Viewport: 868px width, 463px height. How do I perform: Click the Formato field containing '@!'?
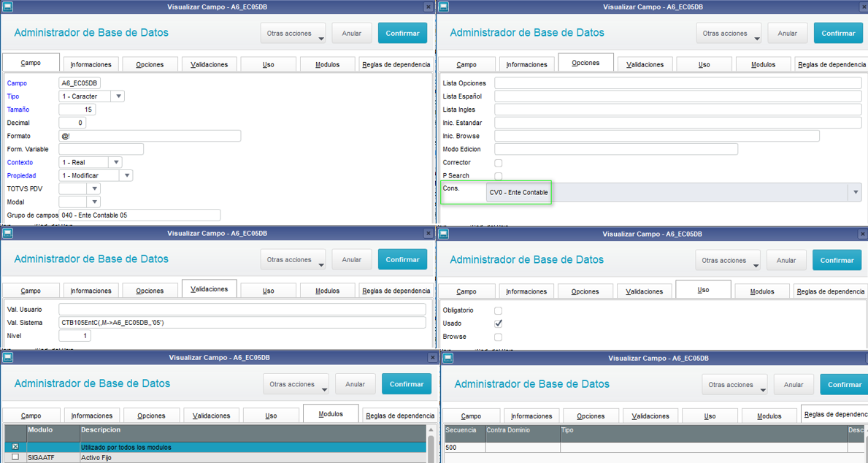[150, 136]
